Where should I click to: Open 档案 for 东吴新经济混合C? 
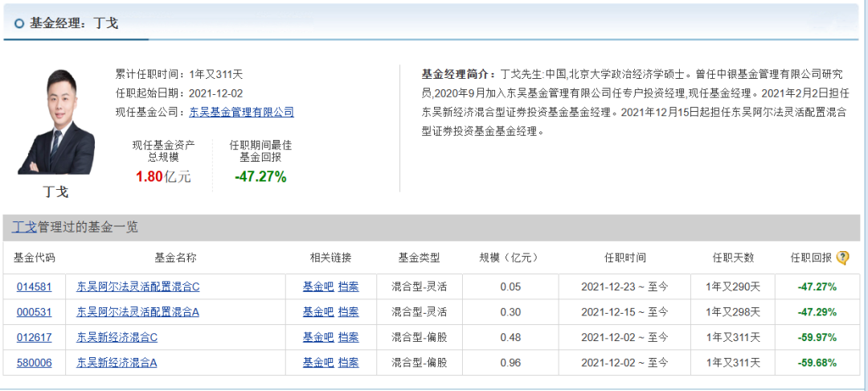click(348, 337)
